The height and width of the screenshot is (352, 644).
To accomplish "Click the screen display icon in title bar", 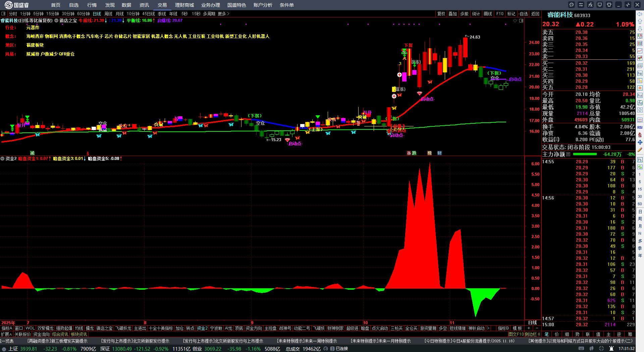I will pos(600,5).
